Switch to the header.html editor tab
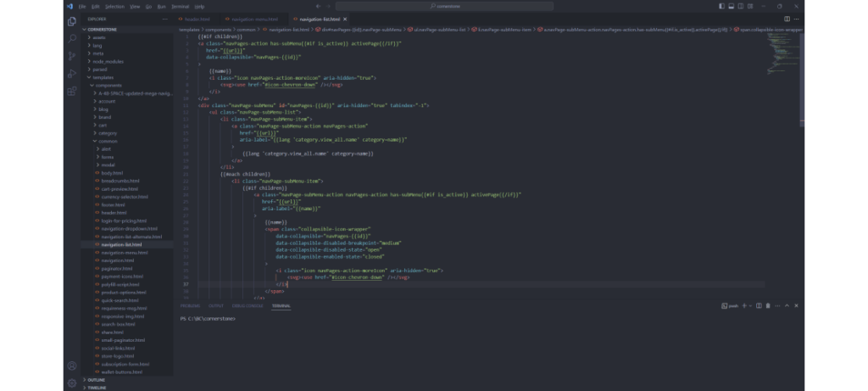Viewport: 868px width, 391px height. 197,20
